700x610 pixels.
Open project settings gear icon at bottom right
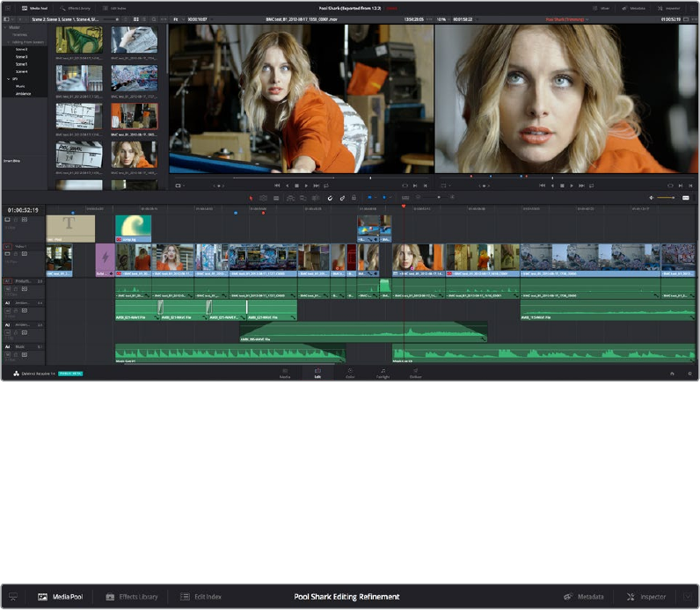coord(689,374)
